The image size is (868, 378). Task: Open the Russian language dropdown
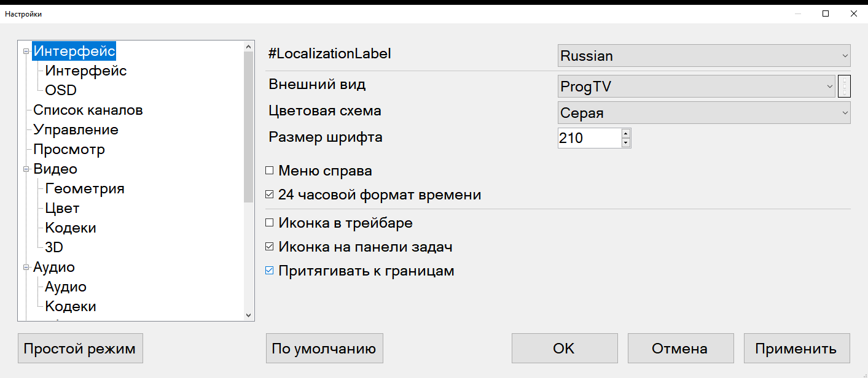tap(703, 56)
